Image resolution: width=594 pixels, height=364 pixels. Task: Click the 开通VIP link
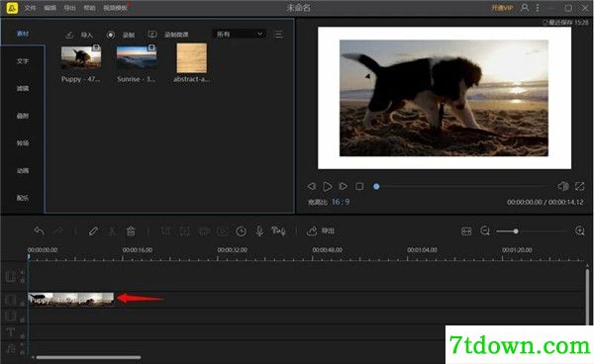[x=502, y=8]
